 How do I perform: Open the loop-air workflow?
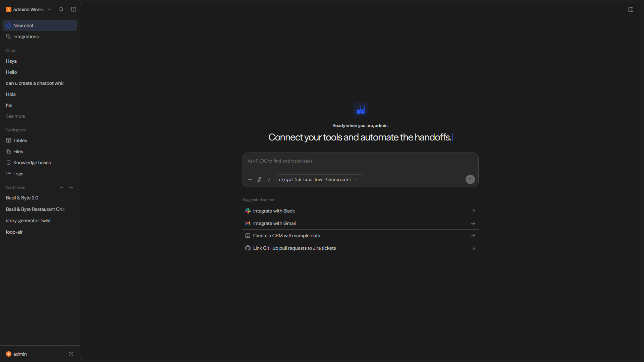tap(40, 232)
